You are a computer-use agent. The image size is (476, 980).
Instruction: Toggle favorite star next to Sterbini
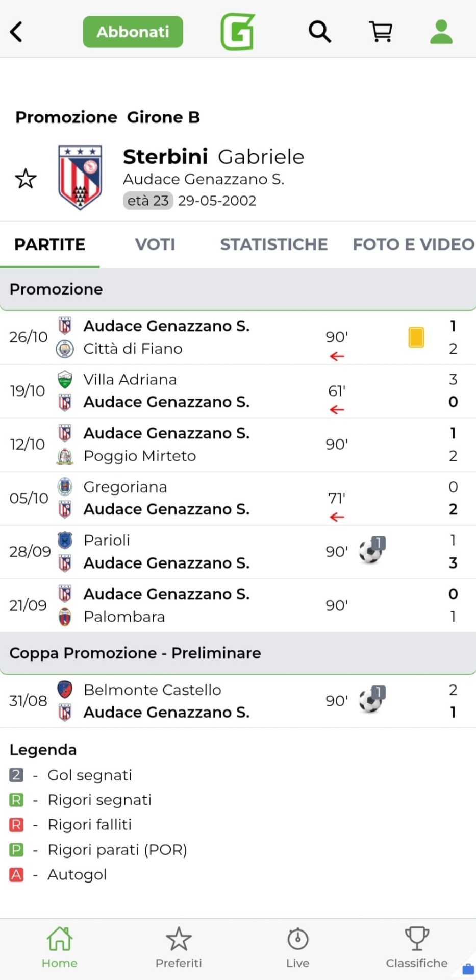tap(26, 179)
